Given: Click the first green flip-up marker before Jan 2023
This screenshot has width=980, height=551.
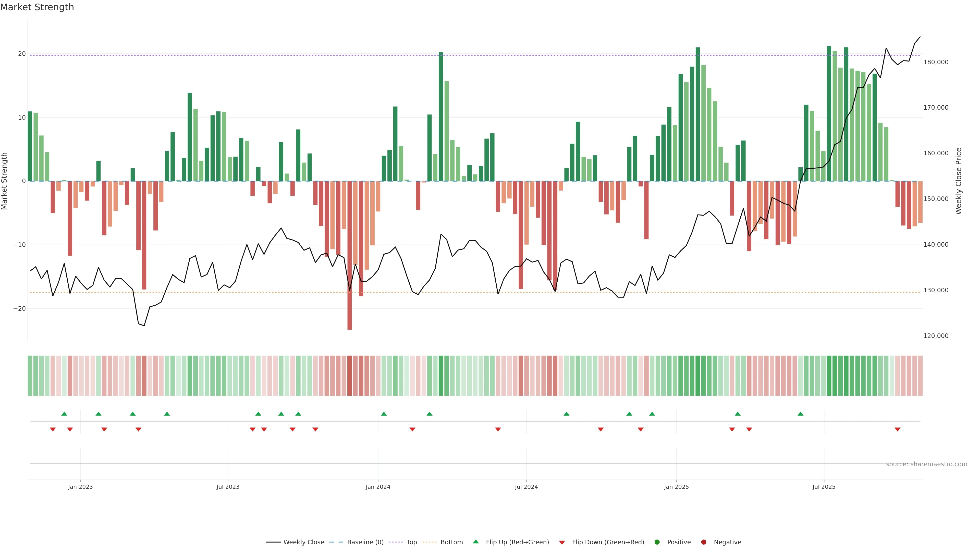Looking at the screenshot, I should (64, 414).
